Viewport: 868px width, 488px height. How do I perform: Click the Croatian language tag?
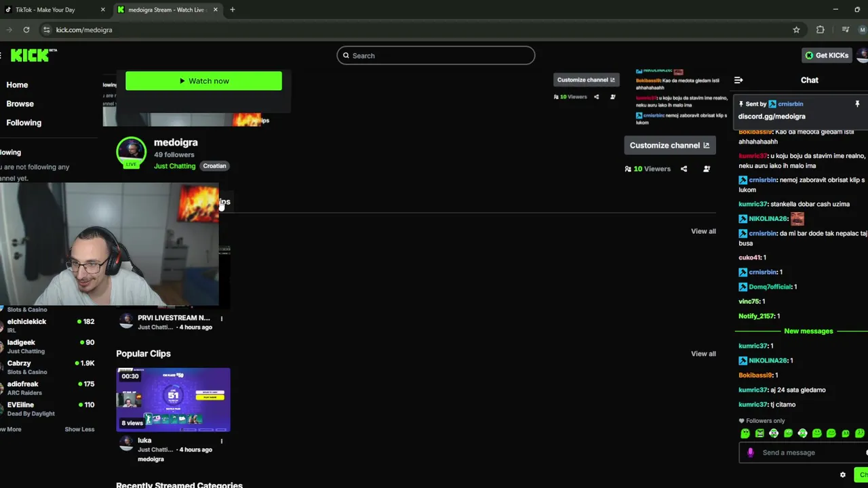coord(214,166)
